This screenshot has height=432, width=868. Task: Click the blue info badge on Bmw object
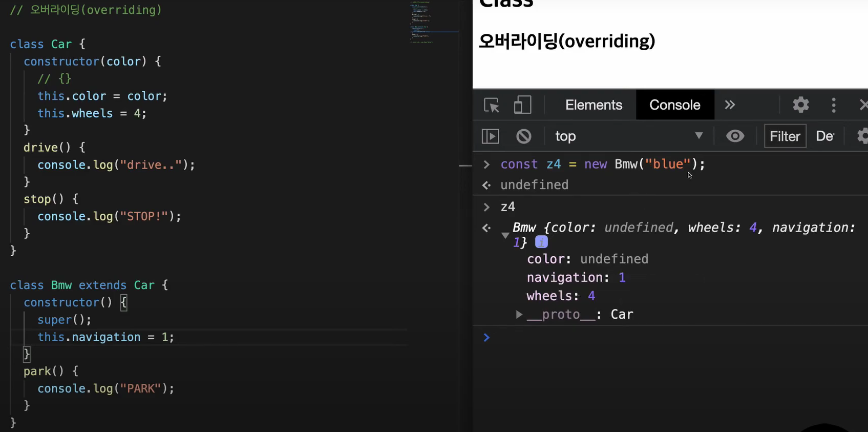(x=541, y=242)
